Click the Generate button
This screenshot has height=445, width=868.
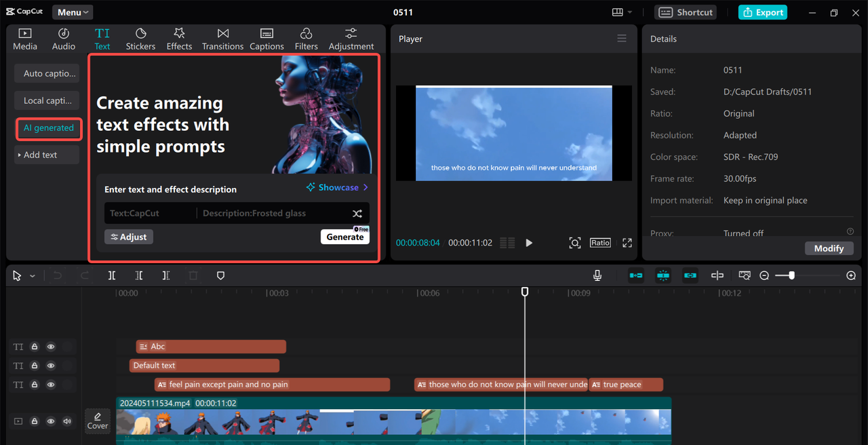tap(345, 237)
